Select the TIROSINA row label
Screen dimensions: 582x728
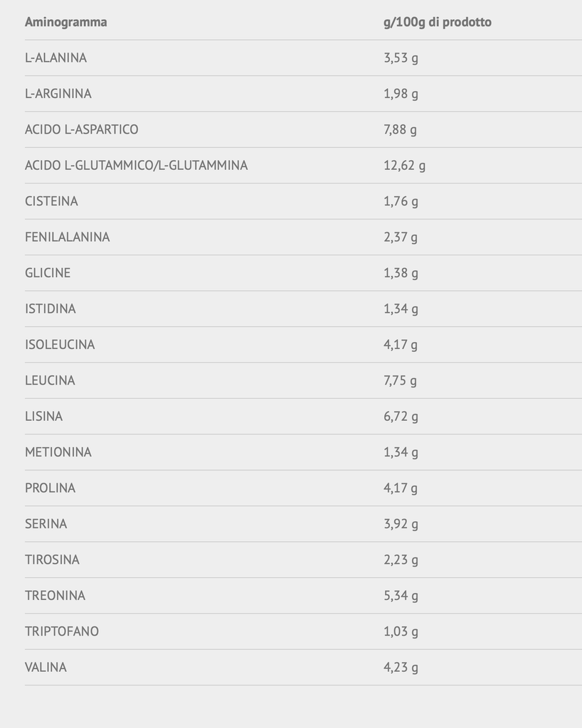(x=52, y=560)
